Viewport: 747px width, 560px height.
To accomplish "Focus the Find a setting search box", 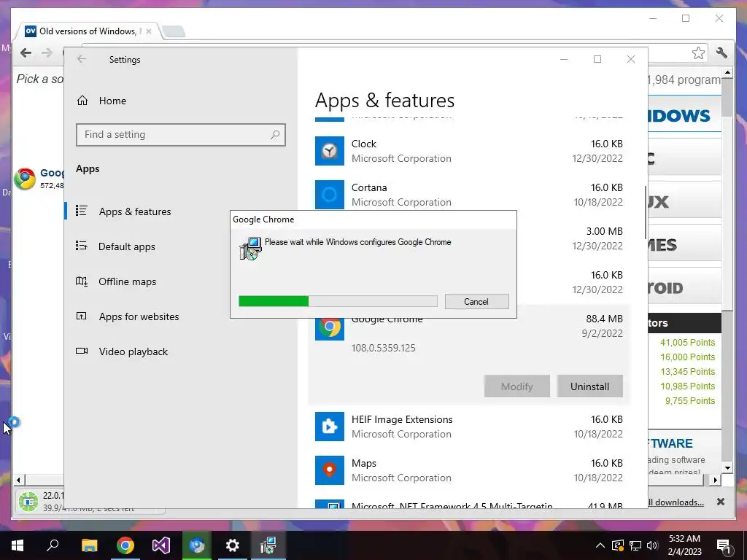I will (x=181, y=135).
